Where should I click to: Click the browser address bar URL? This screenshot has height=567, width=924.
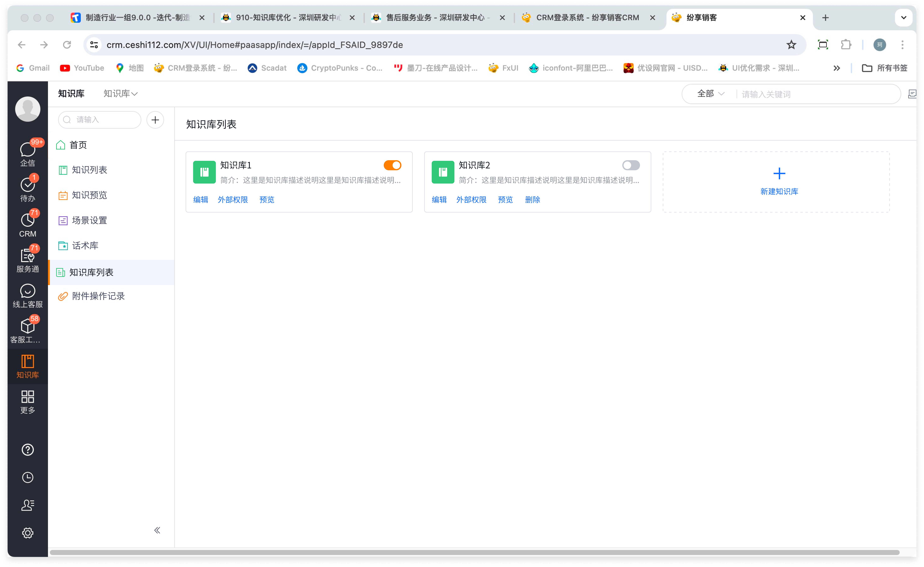(x=255, y=45)
